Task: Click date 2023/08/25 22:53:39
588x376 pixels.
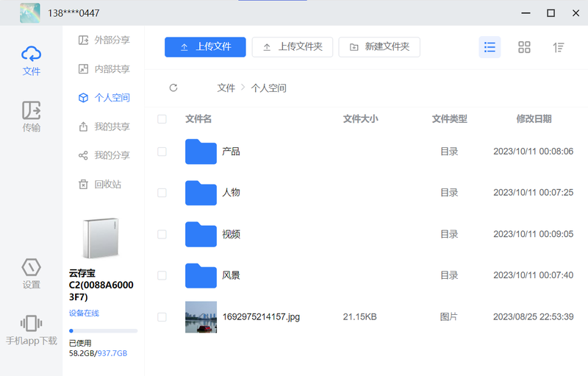Action: 534,317
